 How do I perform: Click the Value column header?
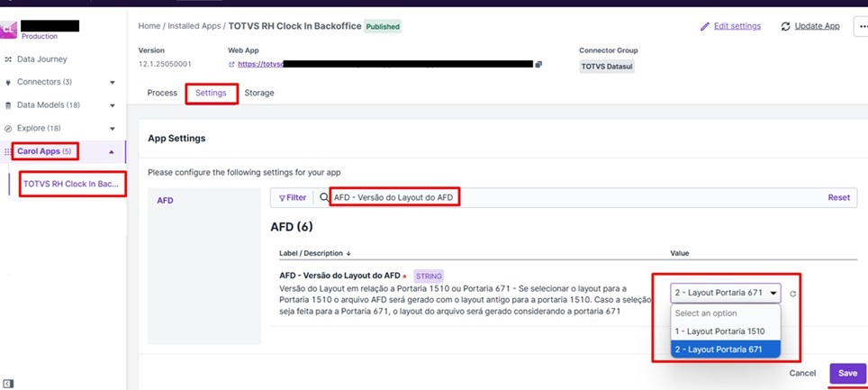pos(679,253)
